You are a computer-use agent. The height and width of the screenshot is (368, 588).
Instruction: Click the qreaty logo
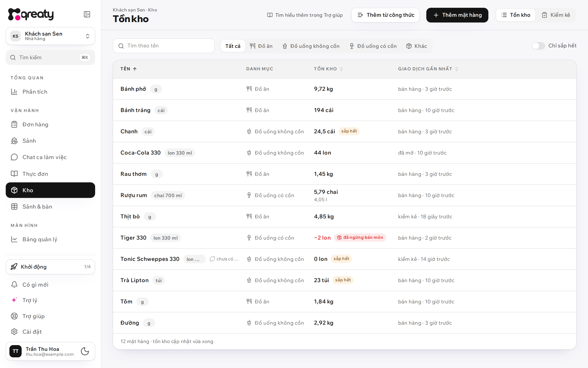31,14
